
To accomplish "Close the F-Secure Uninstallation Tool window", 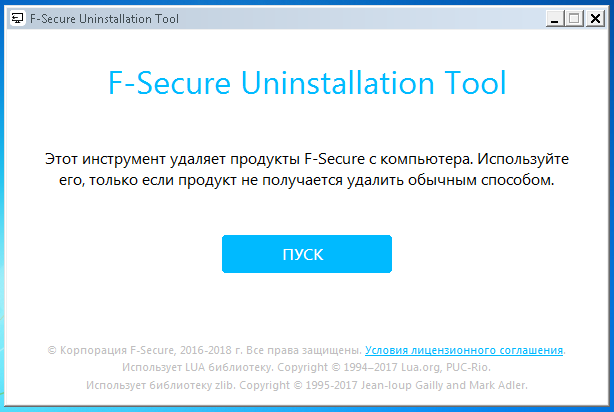I will click(595, 17).
